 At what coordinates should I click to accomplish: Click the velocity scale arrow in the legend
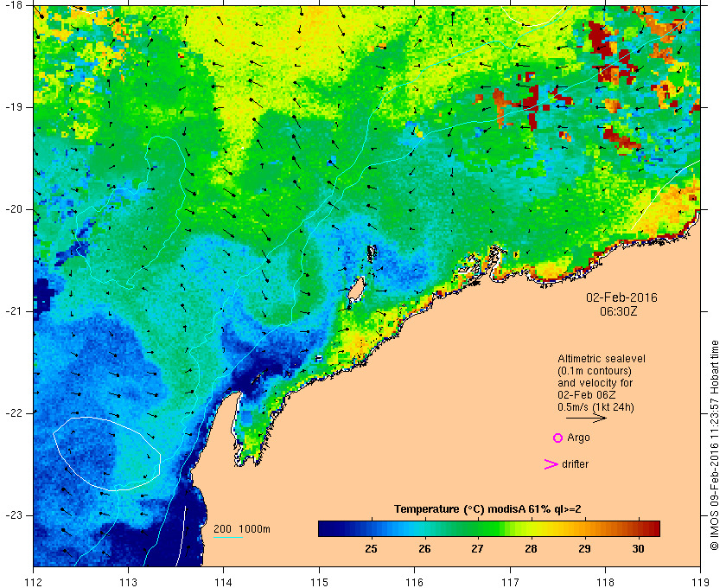(586, 418)
